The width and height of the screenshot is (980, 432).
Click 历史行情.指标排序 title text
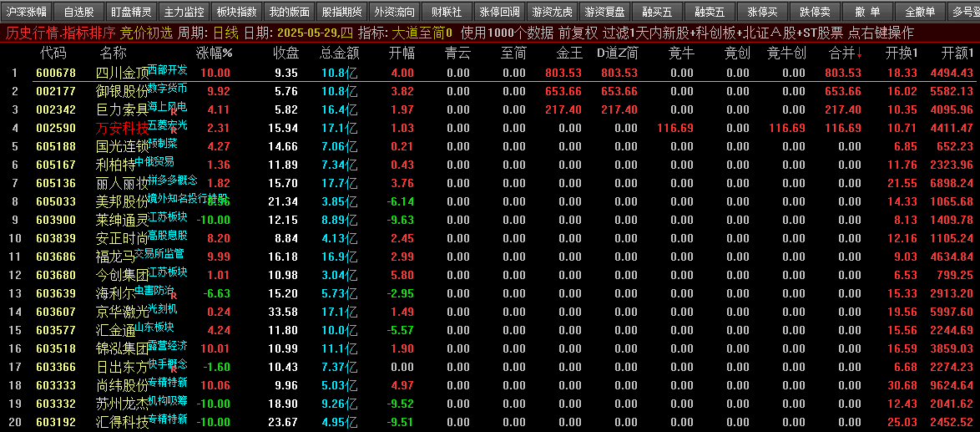(61, 33)
